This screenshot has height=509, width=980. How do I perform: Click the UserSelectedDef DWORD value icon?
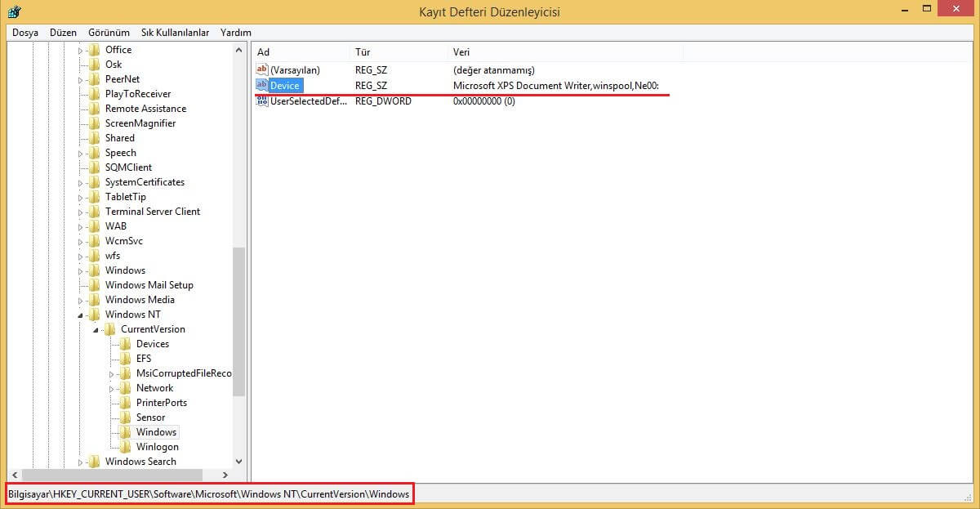click(x=263, y=100)
